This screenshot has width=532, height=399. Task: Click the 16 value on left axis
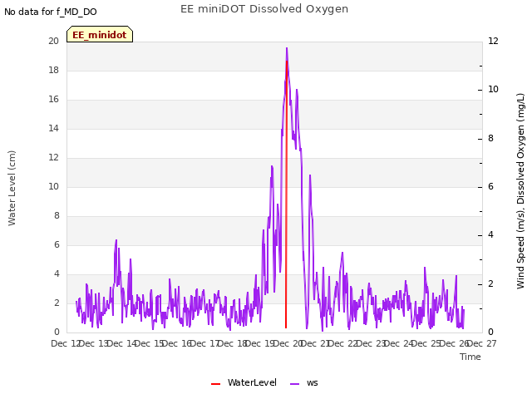(x=53, y=100)
